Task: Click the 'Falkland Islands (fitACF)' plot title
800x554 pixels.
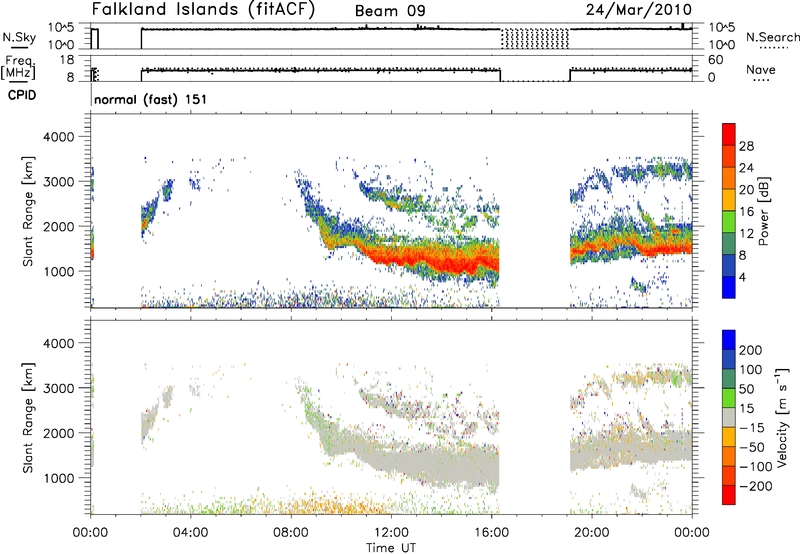Action: 203,9
